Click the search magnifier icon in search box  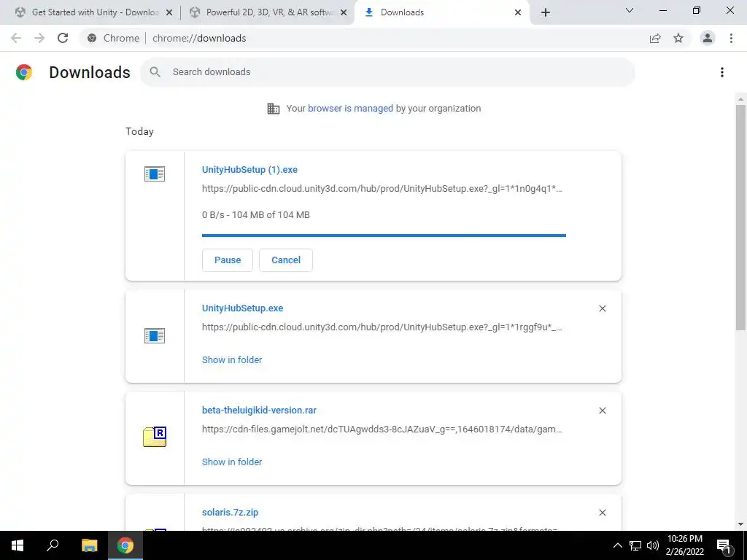[155, 72]
